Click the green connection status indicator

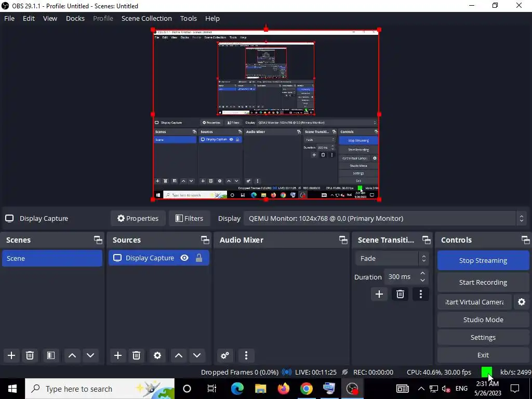pos(486,372)
